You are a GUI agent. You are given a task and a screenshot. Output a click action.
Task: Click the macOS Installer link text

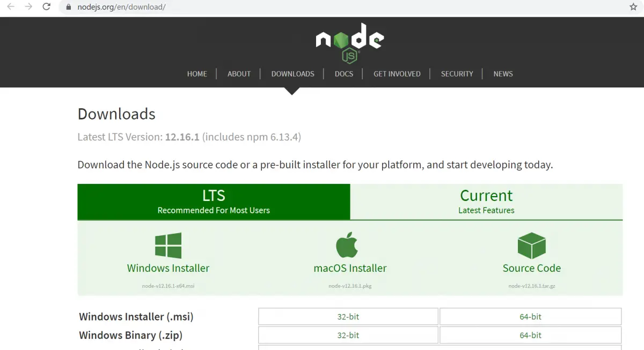pos(350,268)
